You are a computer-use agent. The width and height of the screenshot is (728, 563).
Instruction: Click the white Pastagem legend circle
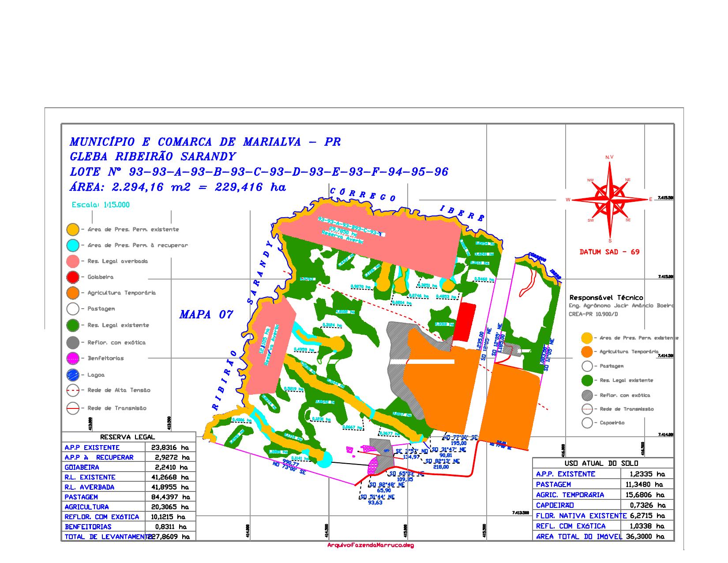pos(73,309)
